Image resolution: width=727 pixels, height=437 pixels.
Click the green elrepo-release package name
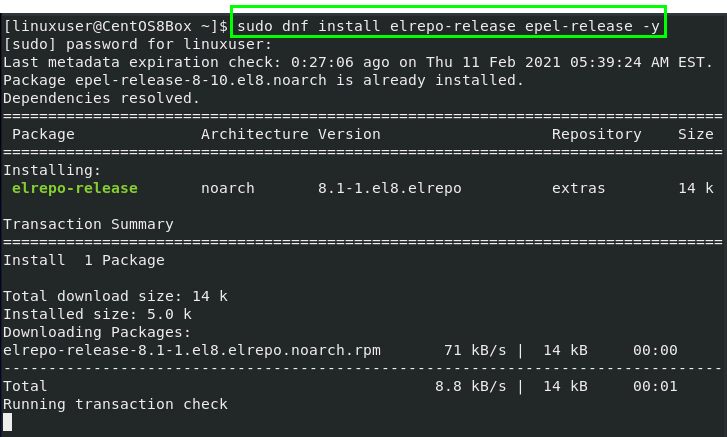pos(75,188)
